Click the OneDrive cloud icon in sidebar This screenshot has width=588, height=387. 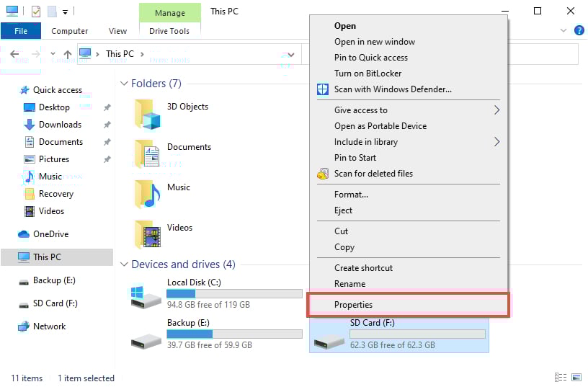24,234
